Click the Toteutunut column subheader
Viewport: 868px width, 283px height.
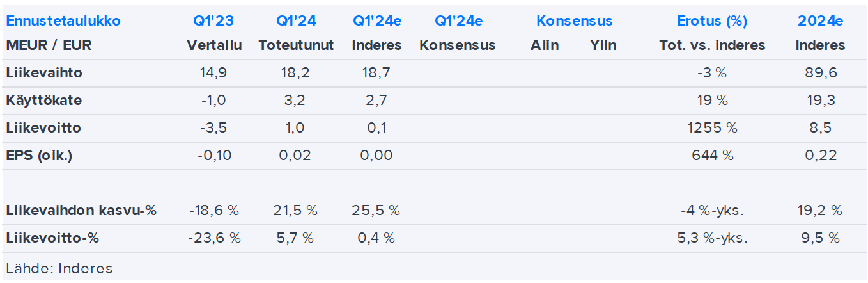click(296, 45)
